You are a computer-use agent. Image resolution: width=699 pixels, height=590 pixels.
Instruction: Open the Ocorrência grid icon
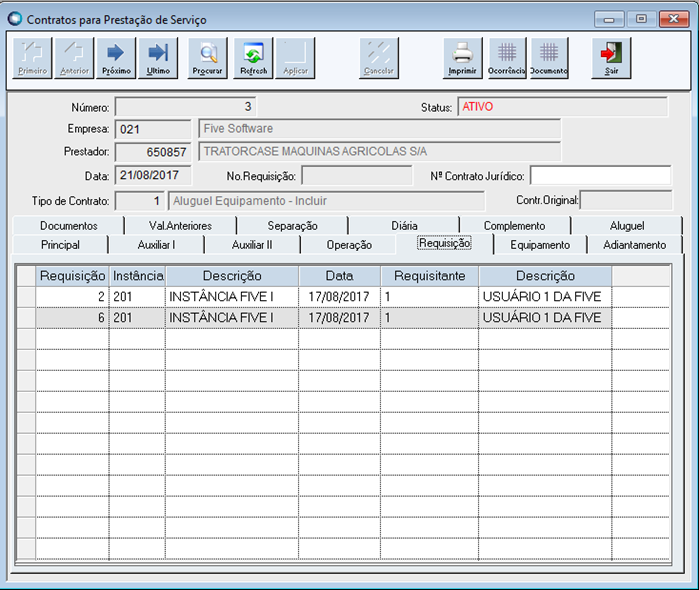pos(507,58)
